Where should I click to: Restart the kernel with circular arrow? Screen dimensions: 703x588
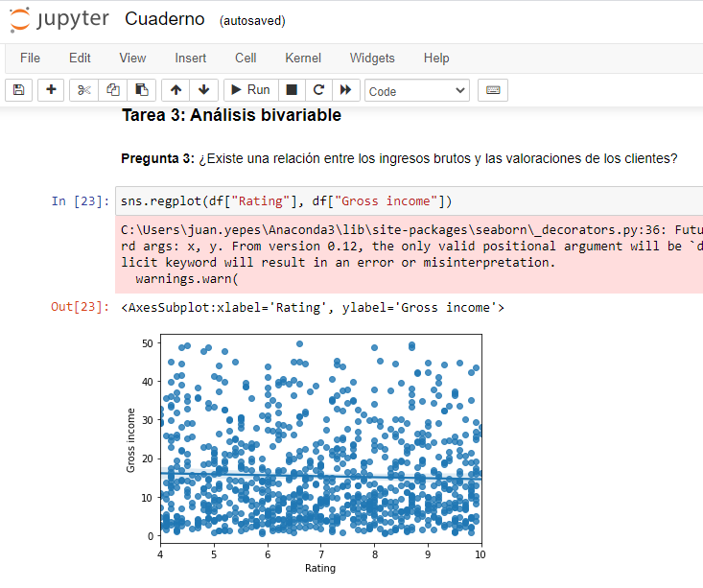click(318, 90)
